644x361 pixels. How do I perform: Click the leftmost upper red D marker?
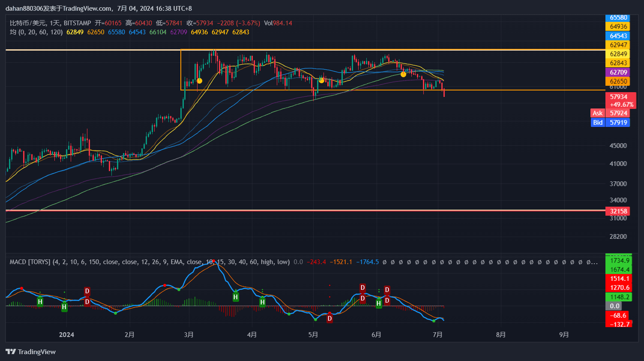[87, 292]
